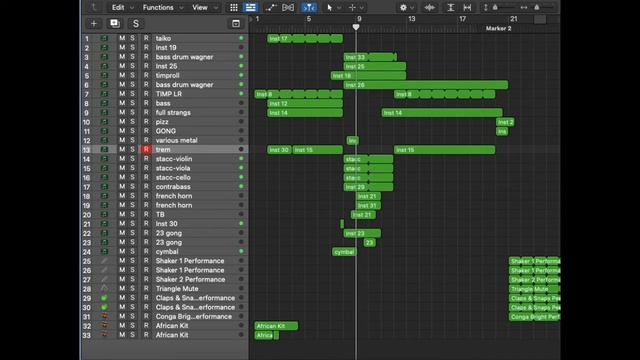
Task: Duplicate the selected track
Action: tap(115, 24)
